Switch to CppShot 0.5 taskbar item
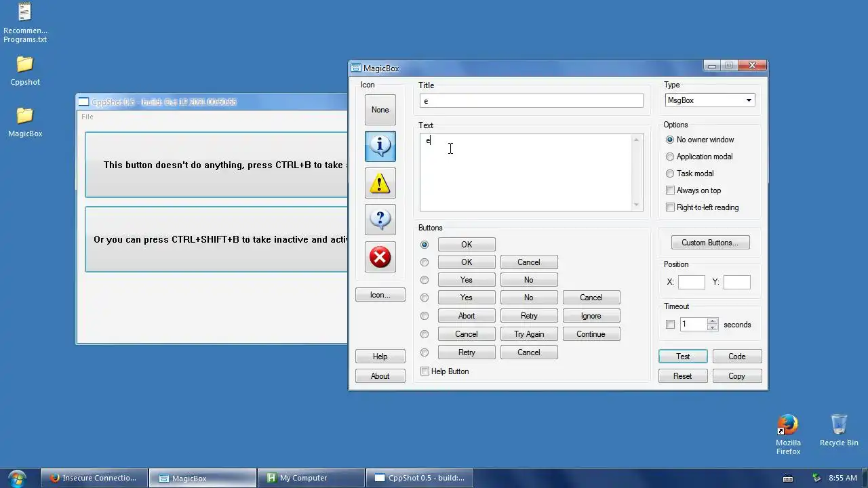868x488 pixels. coord(419,478)
